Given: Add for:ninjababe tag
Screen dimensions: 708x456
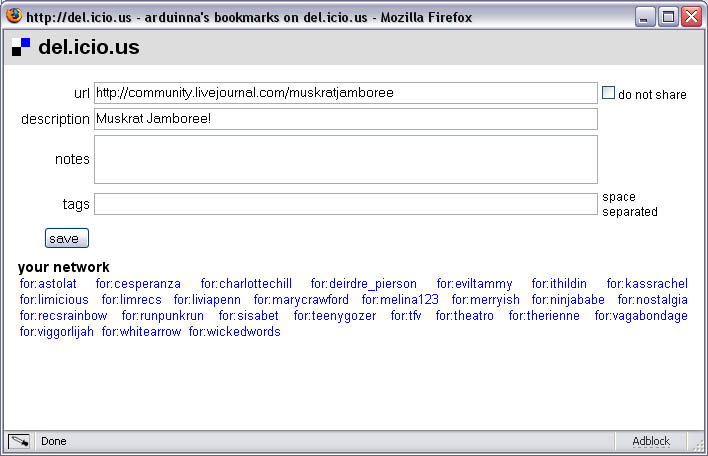Looking at the screenshot, I should (568, 300).
